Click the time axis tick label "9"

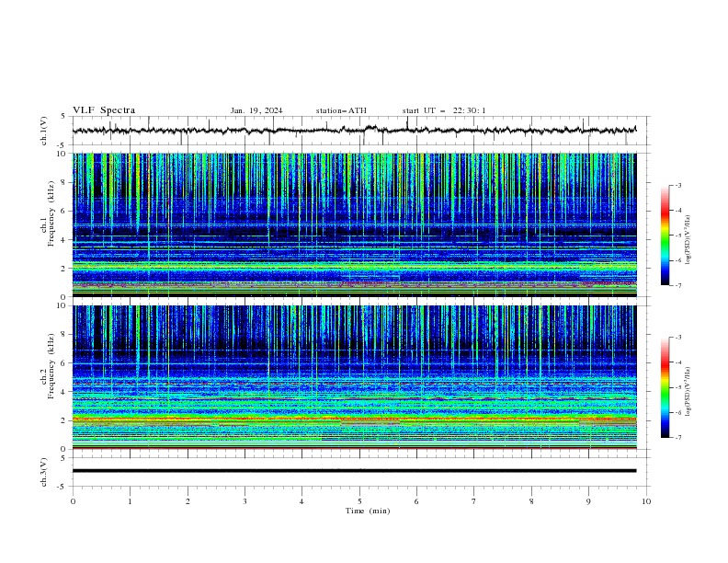588,501
